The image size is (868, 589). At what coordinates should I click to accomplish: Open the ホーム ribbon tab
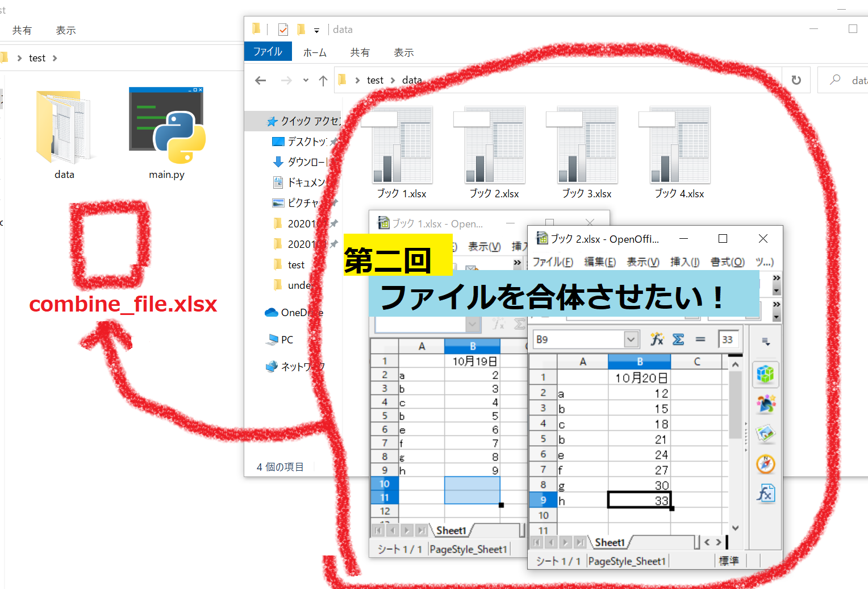[x=315, y=52]
